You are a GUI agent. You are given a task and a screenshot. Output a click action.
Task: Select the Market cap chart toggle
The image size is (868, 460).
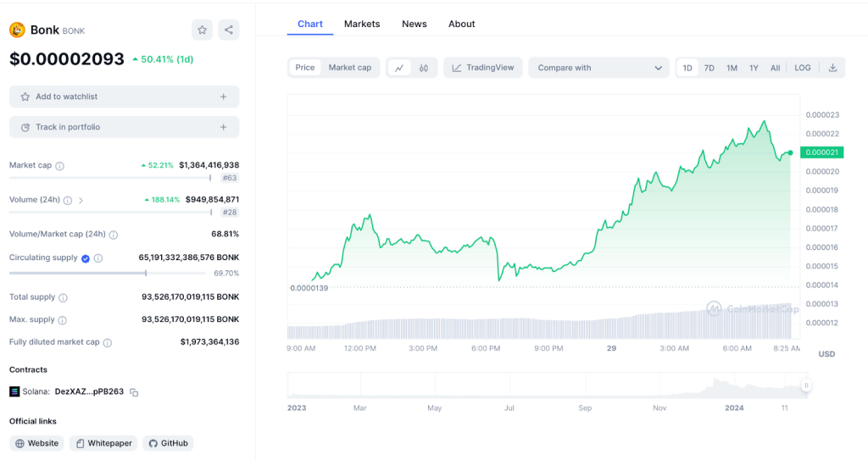click(350, 68)
